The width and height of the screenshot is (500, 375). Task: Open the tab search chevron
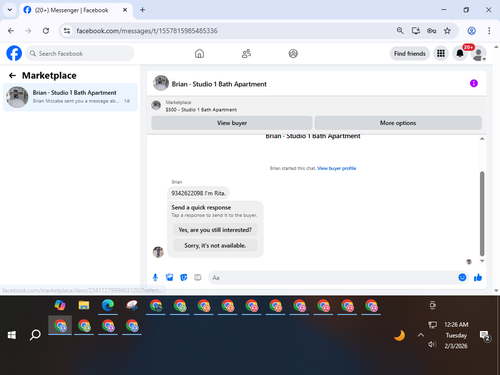[x=10, y=10]
